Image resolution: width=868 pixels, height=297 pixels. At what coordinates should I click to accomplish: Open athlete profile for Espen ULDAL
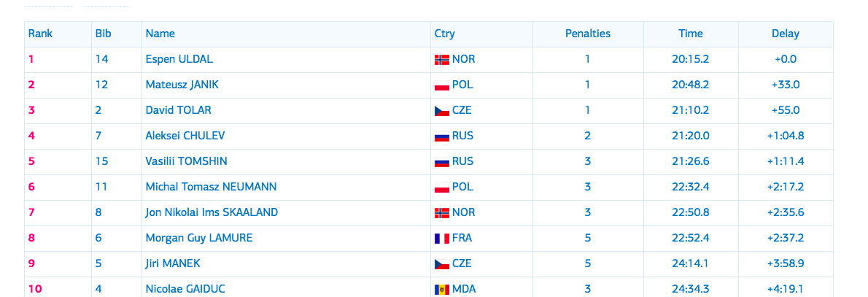[x=179, y=59]
